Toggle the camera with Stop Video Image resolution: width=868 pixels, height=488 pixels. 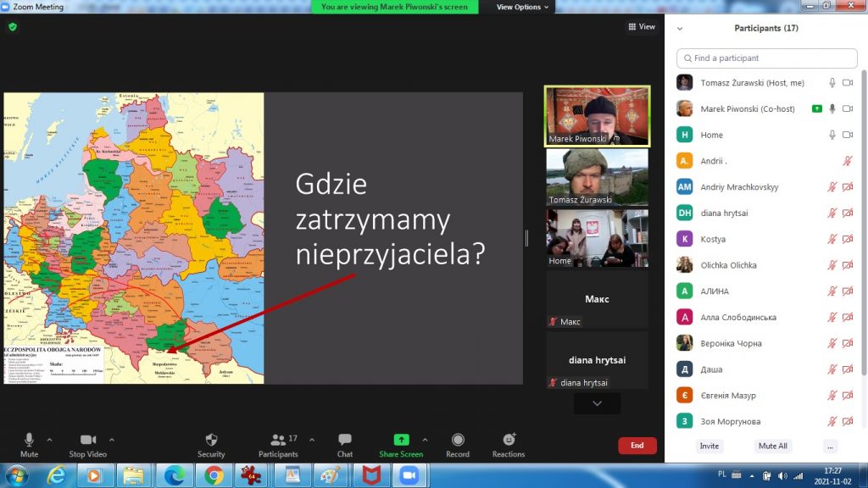88,440
